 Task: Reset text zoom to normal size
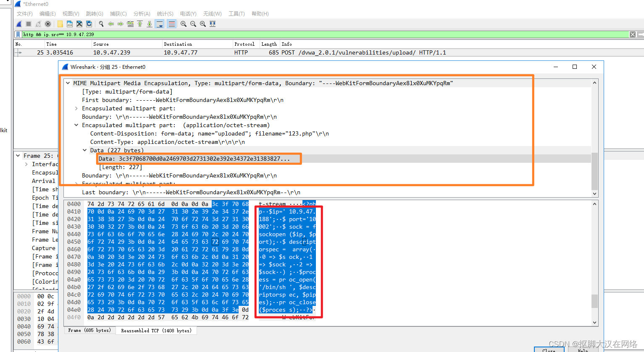pos(203,24)
